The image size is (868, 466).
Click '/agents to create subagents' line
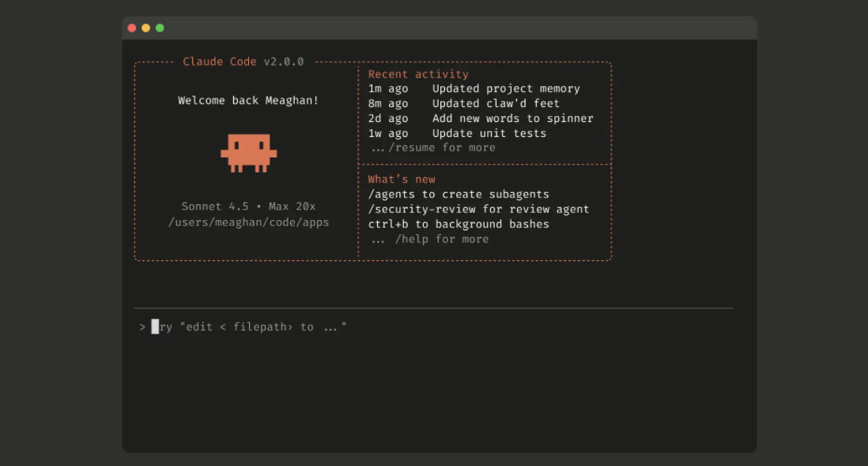pyautogui.click(x=459, y=195)
